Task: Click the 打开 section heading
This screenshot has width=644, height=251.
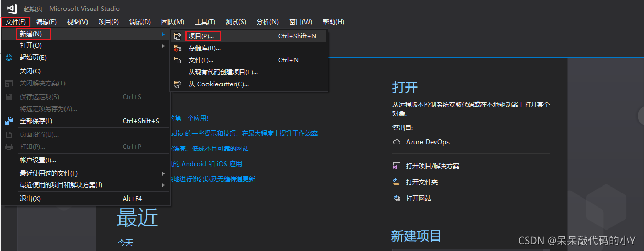Action: [405, 88]
